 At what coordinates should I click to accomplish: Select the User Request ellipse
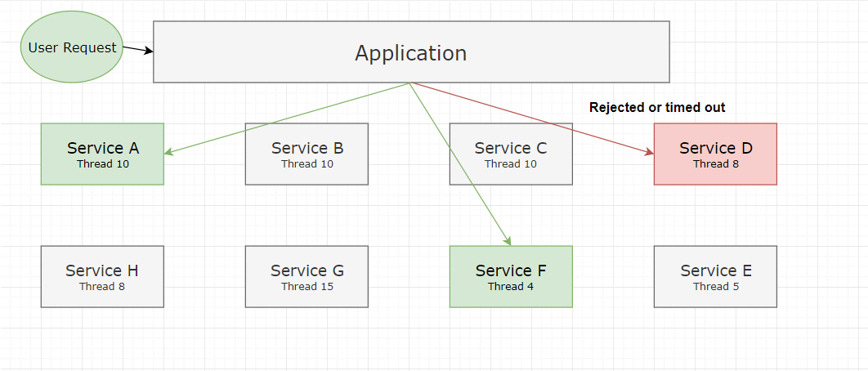pos(72,47)
